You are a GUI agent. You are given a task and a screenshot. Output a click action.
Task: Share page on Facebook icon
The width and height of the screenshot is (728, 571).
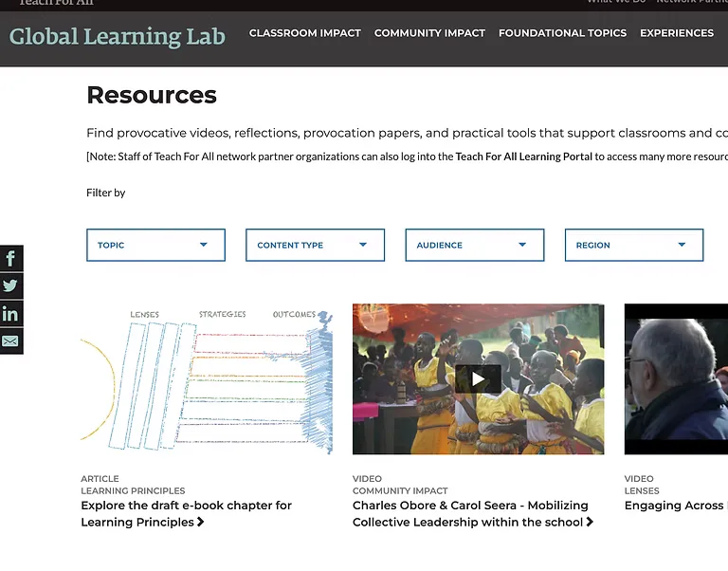pyautogui.click(x=11, y=258)
